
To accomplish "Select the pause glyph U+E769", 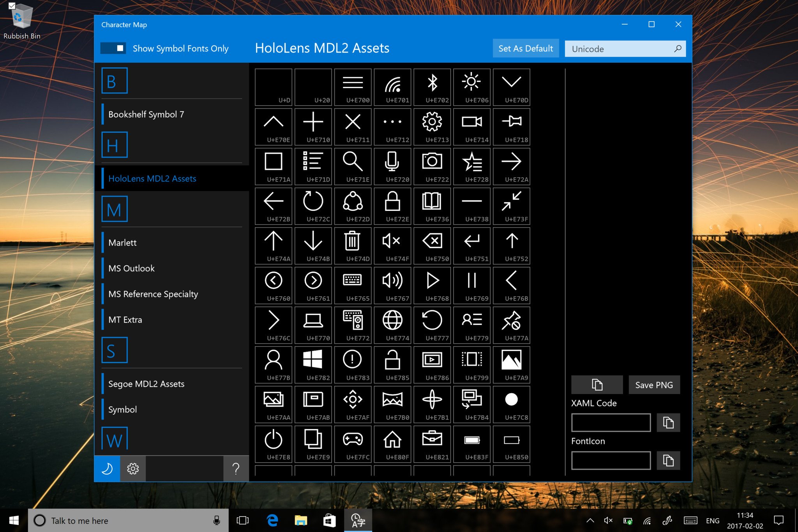I will (472, 286).
